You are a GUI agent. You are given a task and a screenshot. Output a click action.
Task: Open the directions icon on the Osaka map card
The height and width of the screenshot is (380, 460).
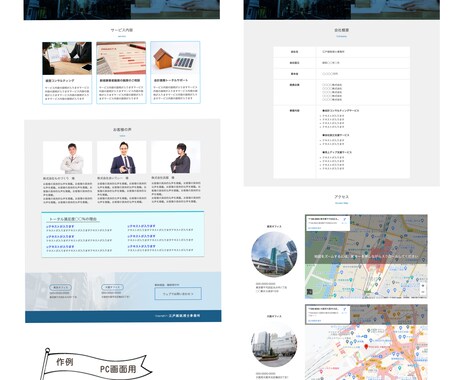(x=345, y=310)
